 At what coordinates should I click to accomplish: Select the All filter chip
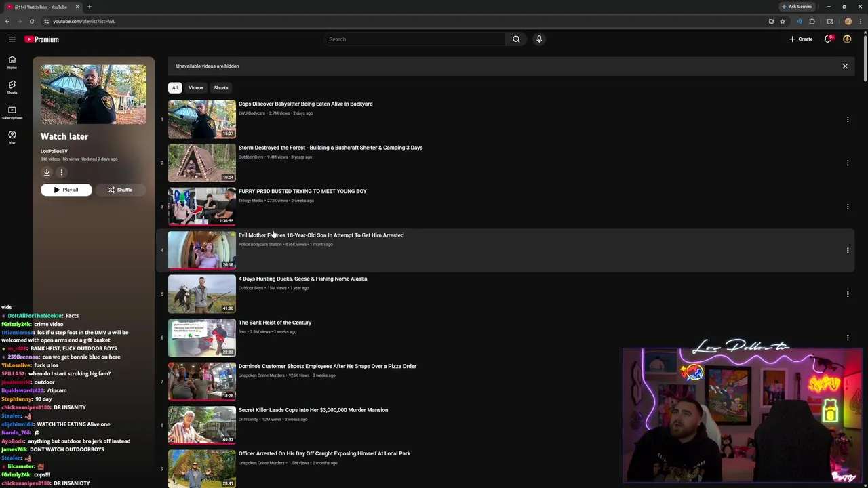tap(174, 87)
